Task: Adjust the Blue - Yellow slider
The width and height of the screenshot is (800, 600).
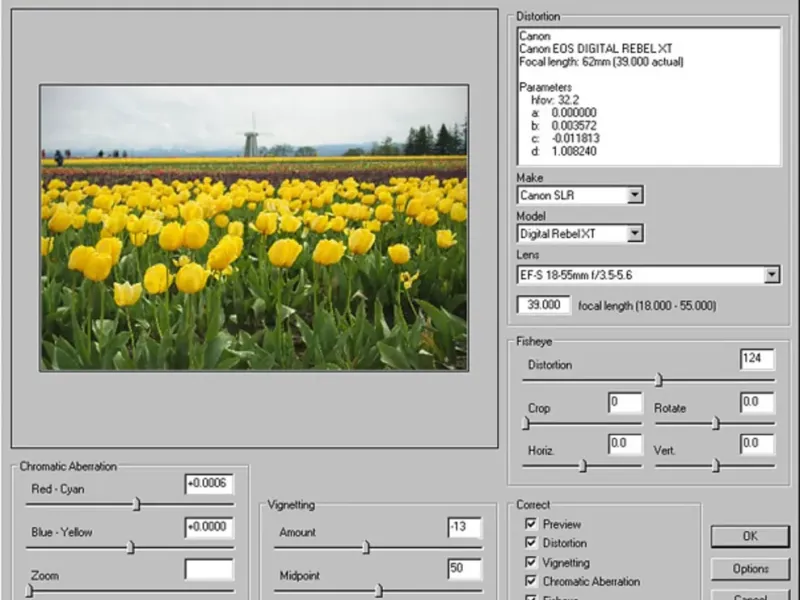Action: (x=131, y=547)
